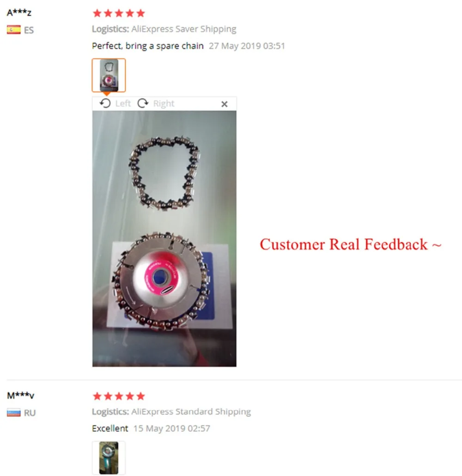Click the Right rotate label
The width and height of the screenshot is (462, 476).
click(x=164, y=103)
